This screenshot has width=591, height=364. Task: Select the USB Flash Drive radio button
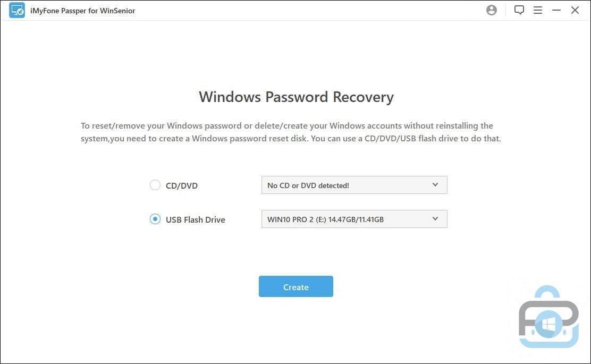[155, 219]
